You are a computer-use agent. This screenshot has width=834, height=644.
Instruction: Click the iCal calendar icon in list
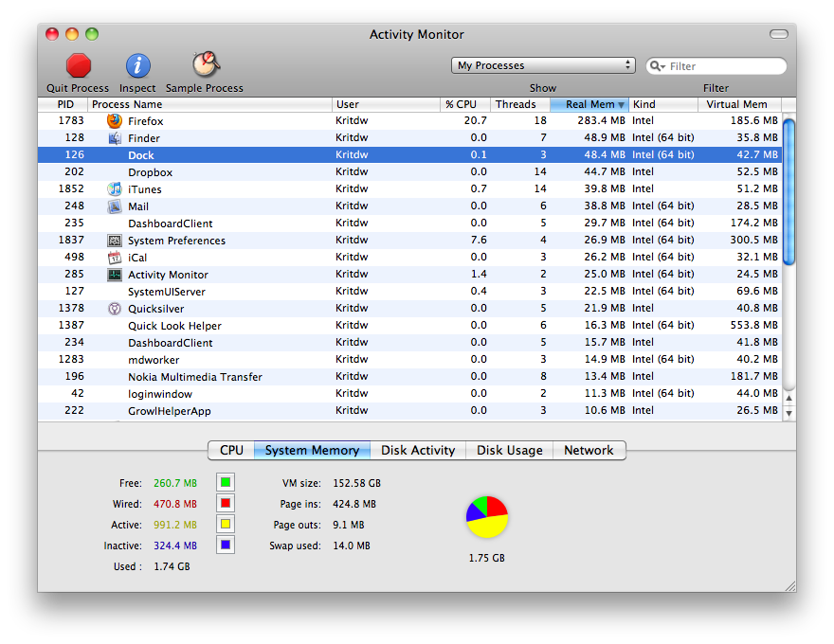115,258
